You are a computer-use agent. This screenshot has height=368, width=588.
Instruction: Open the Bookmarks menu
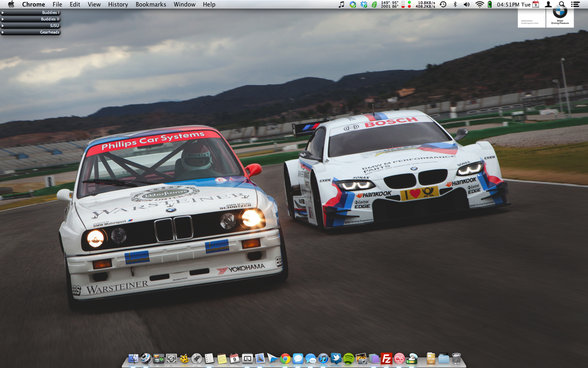[151, 4]
